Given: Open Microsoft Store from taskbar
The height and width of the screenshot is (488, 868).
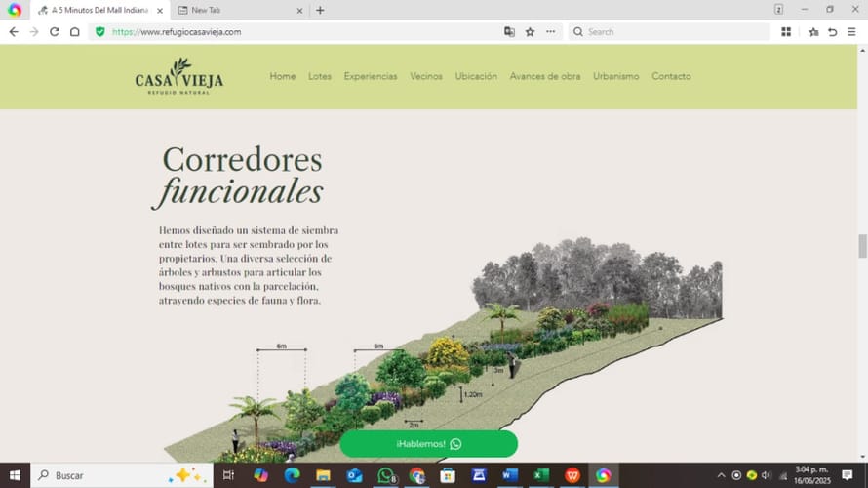Looking at the screenshot, I should click(448, 475).
